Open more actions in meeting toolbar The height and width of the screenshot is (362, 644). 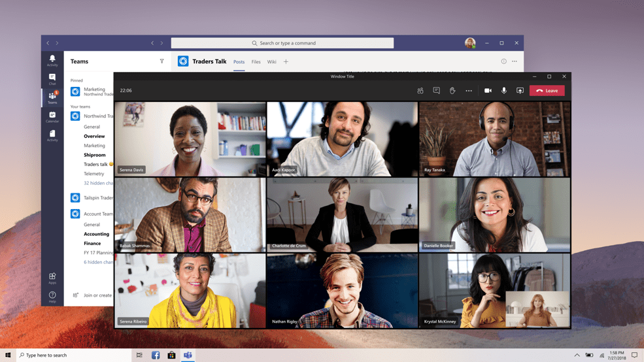pos(469,91)
